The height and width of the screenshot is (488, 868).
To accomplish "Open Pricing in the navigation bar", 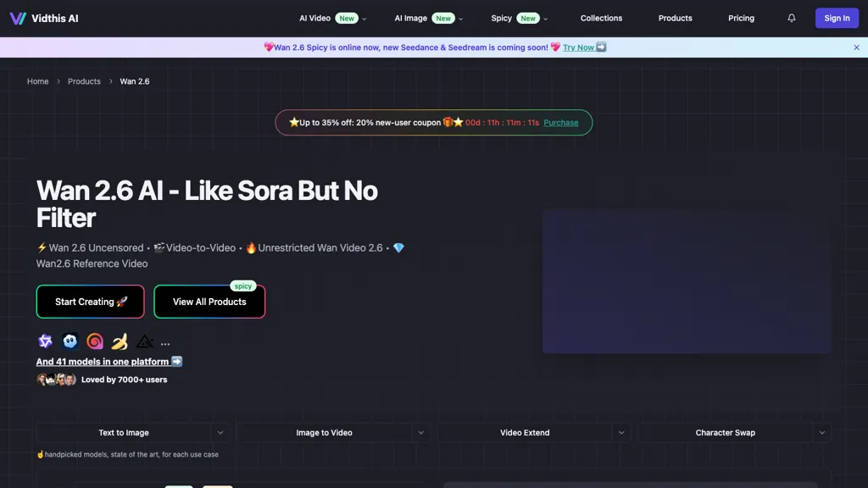I will coord(741,19).
